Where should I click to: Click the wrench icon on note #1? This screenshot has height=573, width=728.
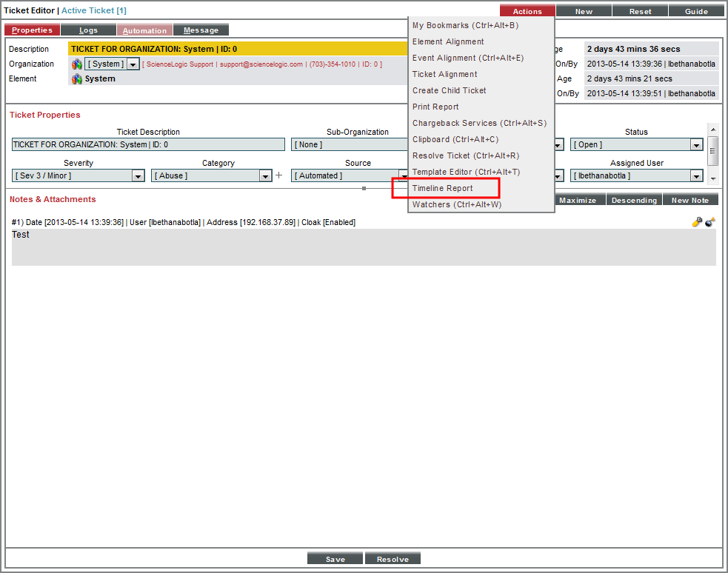point(697,222)
